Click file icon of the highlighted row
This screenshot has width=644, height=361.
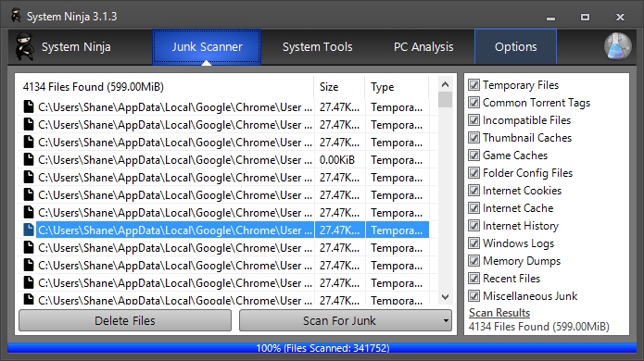[x=29, y=230]
